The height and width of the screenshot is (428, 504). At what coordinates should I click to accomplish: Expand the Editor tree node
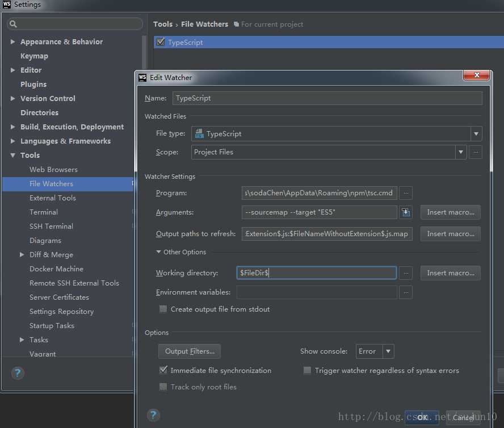(12, 70)
